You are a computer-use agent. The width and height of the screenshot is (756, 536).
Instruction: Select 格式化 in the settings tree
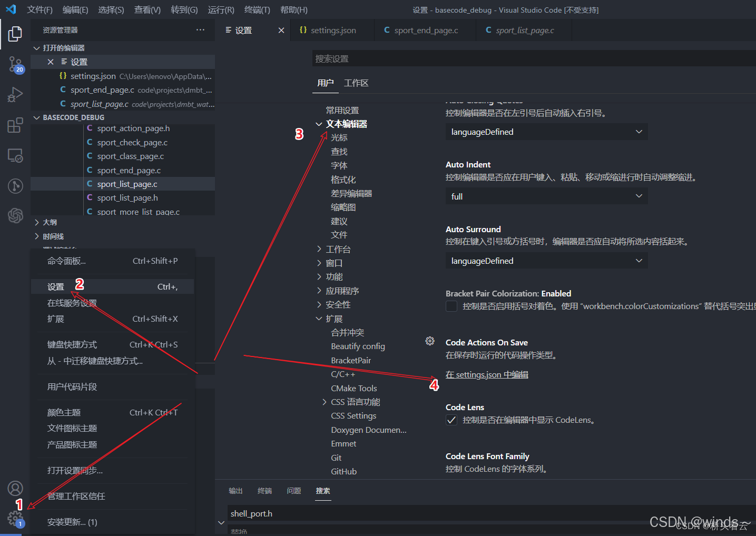click(343, 180)
